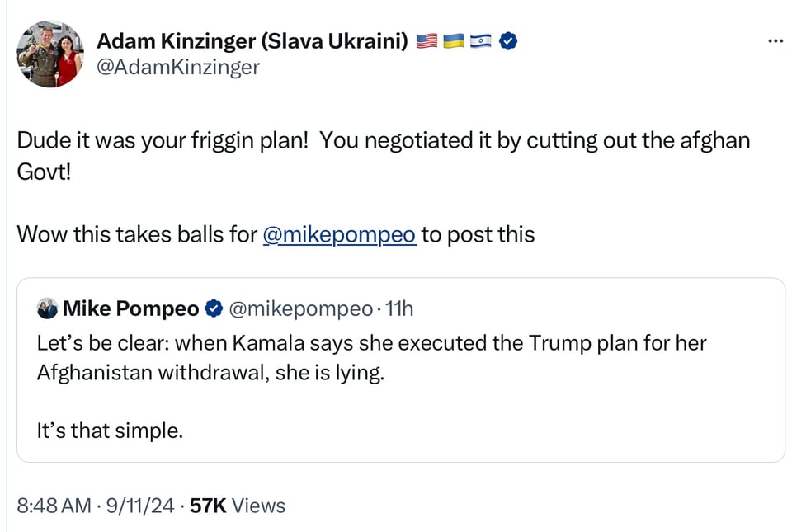This screenshot has height=532, width=792.
Task: Click Adam Kinzinger's blue verified badge
Action: (x=509, y=40)
